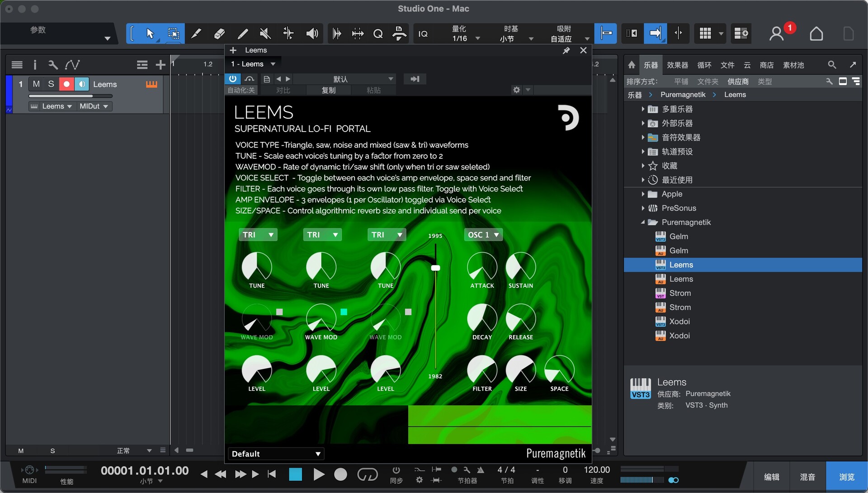Open the third TRI voice type dropdown
Viewport: 868px width, 493px height.
click(x=387, y=235)
